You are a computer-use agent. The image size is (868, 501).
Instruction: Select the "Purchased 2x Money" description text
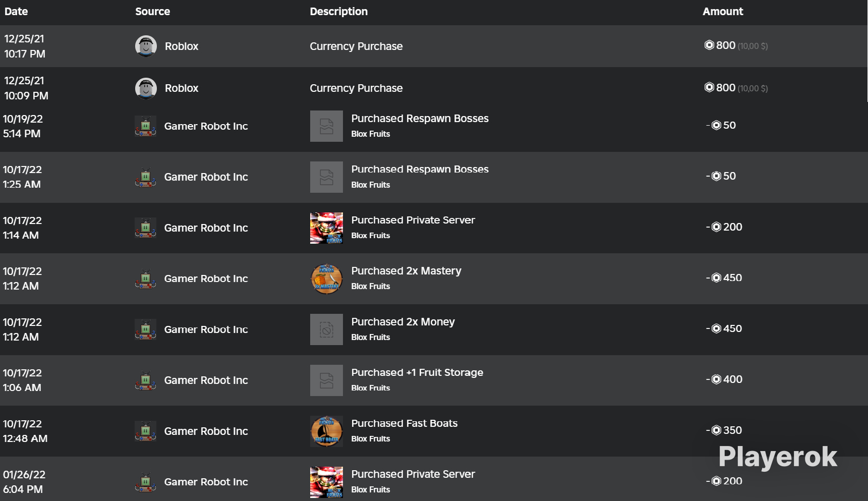(x=403, y=322)
